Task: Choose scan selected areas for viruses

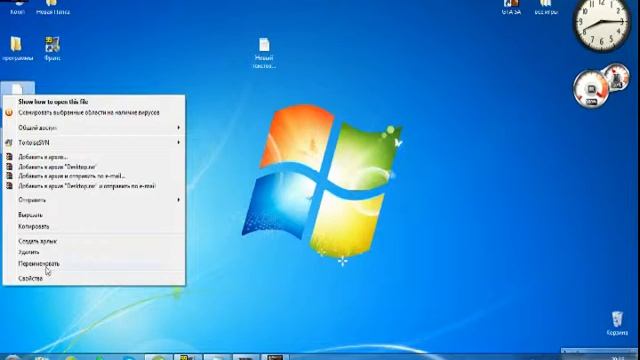Action: coord(94,113)
